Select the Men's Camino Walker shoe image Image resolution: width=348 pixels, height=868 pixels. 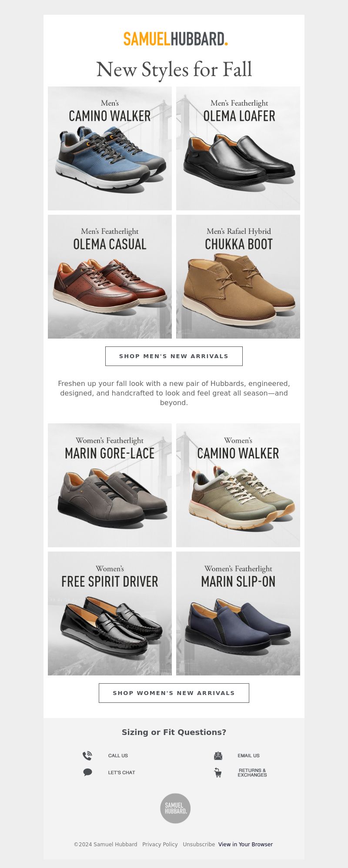pos(110,148)
